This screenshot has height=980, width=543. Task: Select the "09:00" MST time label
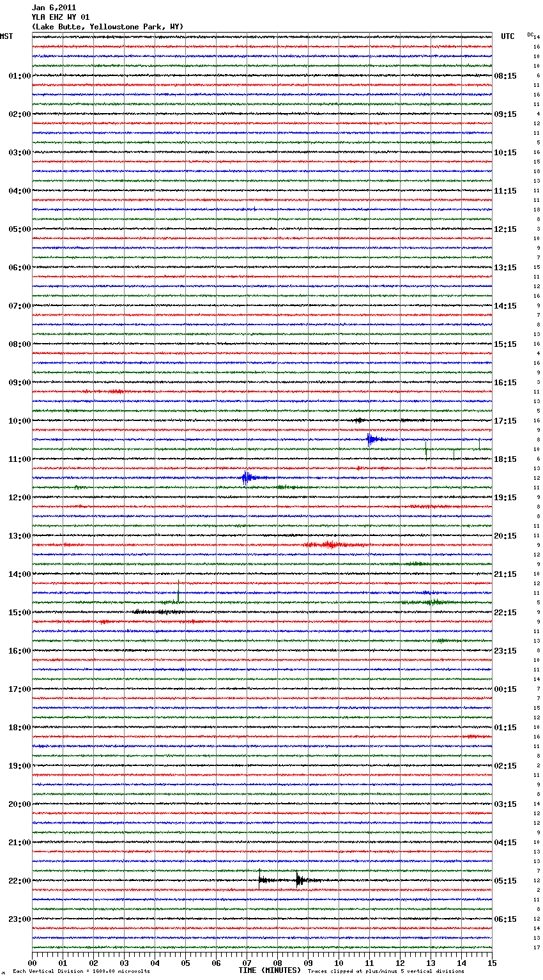pyautogui.click(x=20, y=383)
